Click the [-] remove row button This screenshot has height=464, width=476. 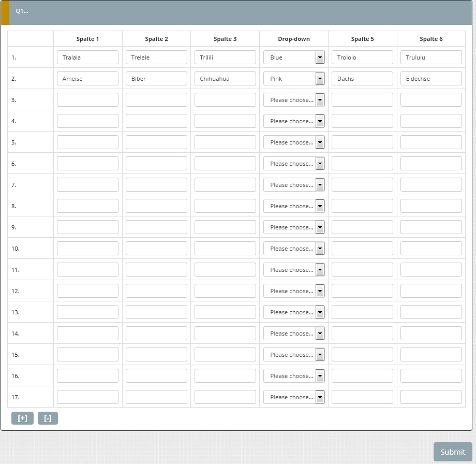(x=48, y=418)
